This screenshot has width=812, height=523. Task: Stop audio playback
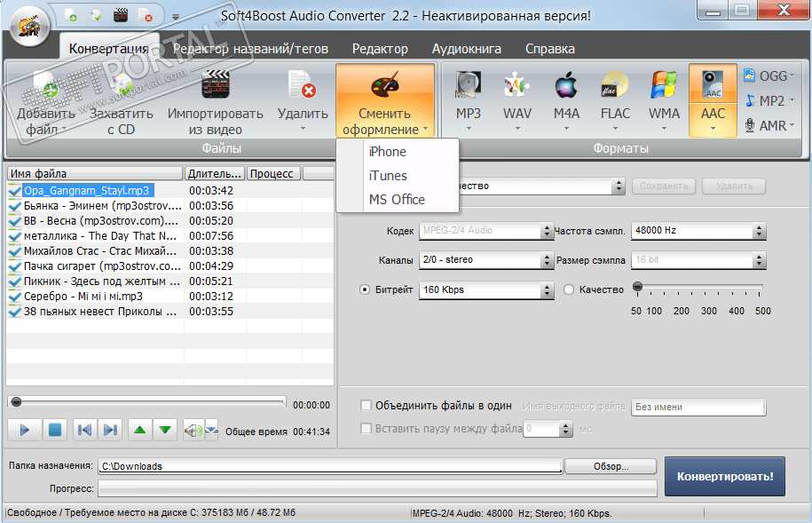[x=55, y=430]
